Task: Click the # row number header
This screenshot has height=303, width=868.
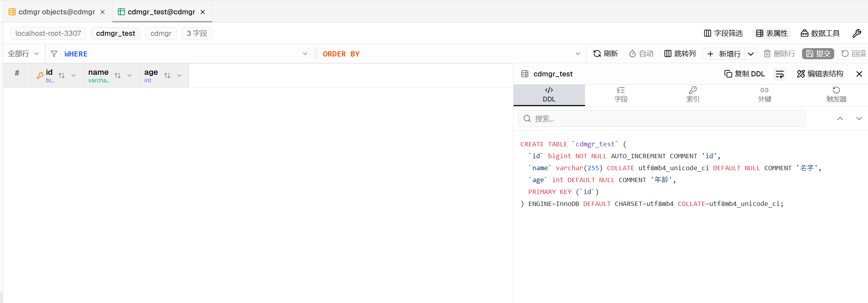Action: tap(17, 73)
